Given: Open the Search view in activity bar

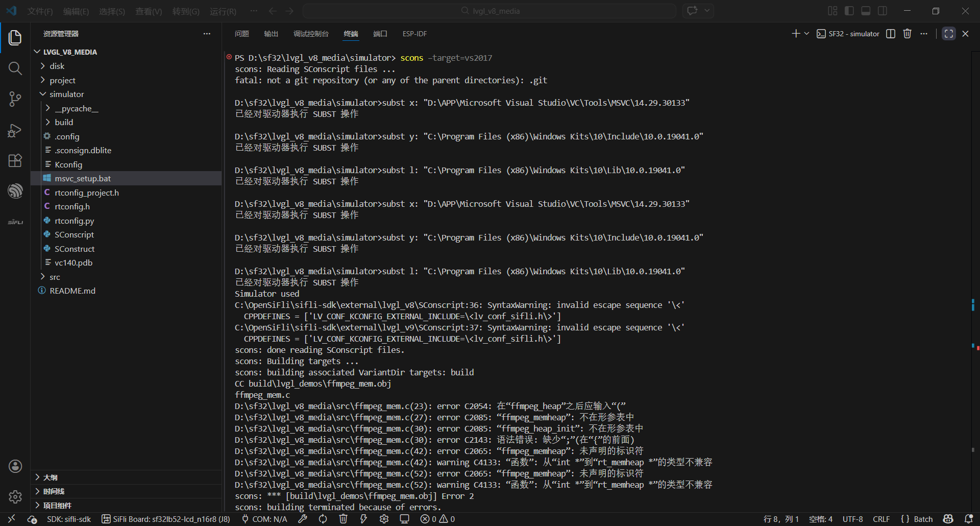Looking at the screenshot, I should pos(15,68).
